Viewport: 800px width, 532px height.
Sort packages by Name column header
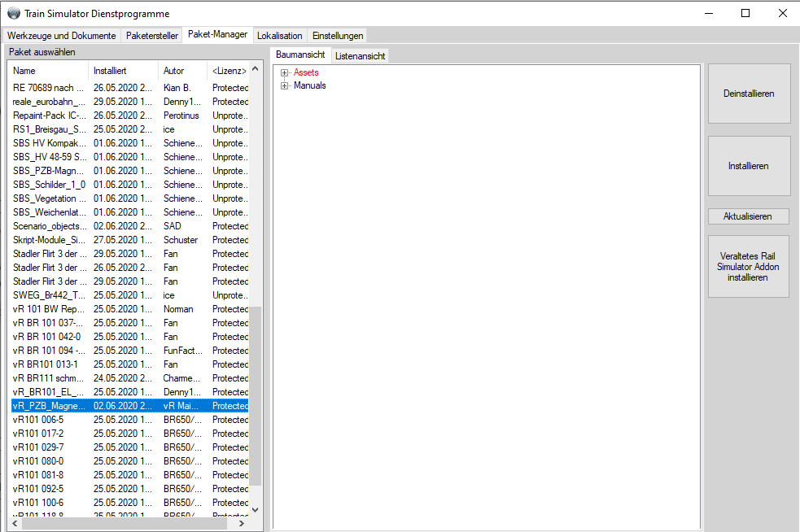click(49, 71)
